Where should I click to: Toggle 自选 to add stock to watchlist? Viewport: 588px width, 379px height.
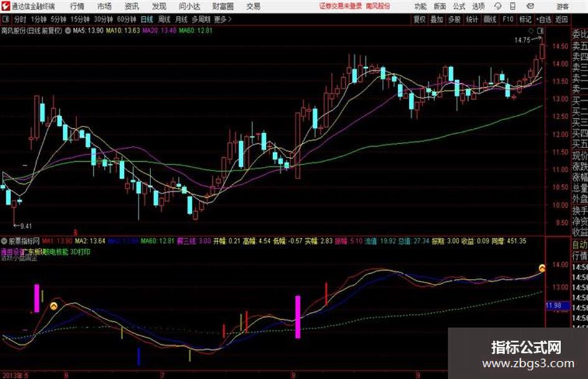point(543,19)
